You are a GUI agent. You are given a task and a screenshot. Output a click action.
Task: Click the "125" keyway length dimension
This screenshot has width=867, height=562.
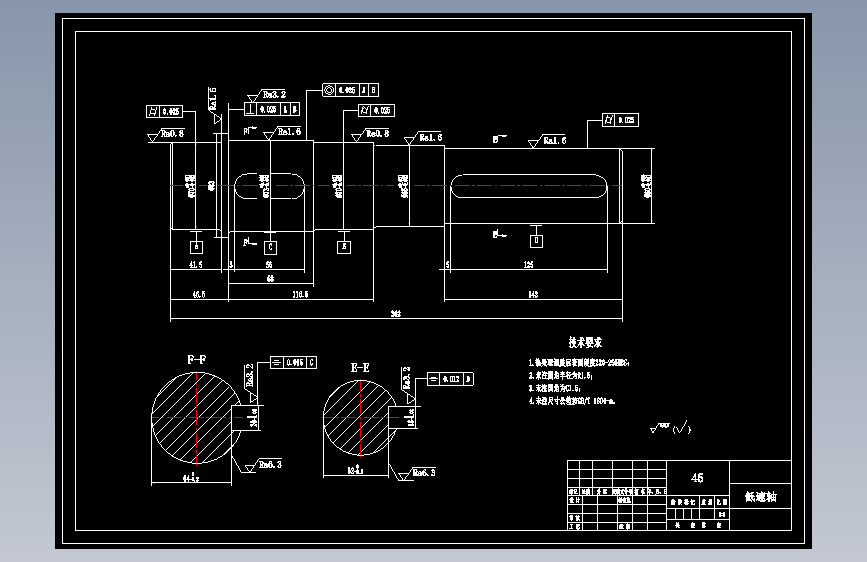click(x=528, y=264)
